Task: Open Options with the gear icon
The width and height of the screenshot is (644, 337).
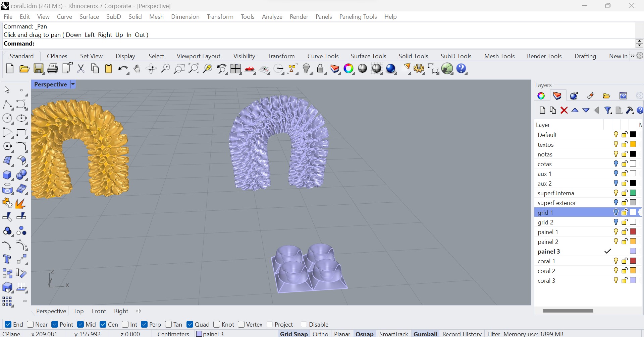Action: tap(419, 69)
